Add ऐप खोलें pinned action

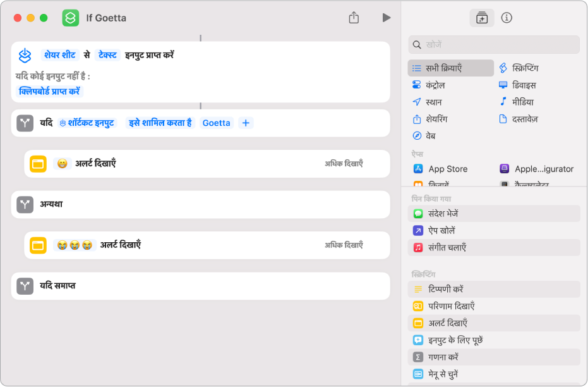[494, 230]
